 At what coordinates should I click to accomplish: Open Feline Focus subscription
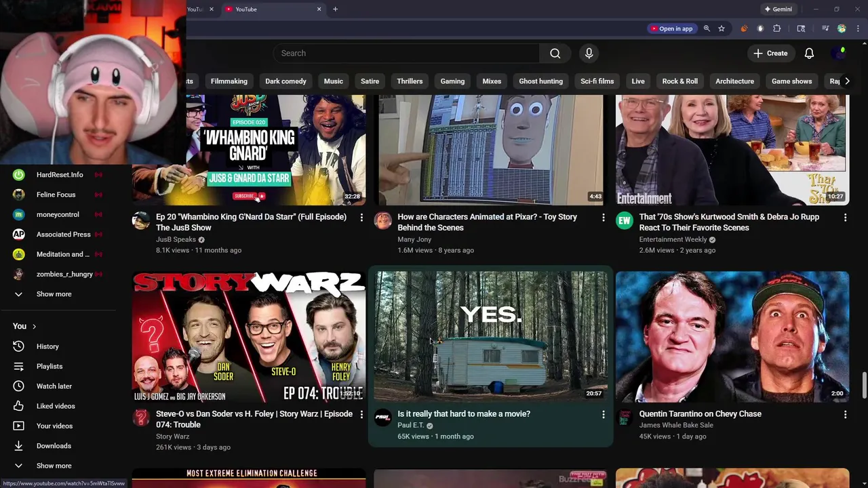58,195
